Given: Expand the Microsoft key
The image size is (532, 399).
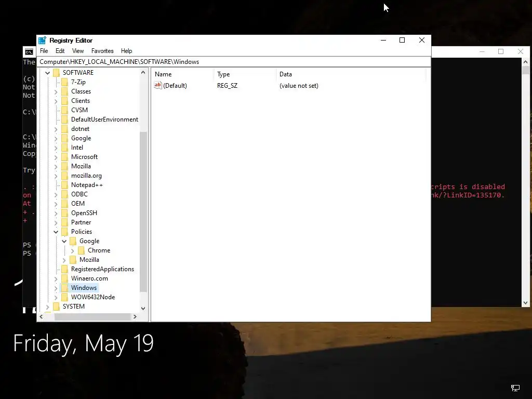Looking at the screenshot, I should pyautogui.click(x=56, y=157).
